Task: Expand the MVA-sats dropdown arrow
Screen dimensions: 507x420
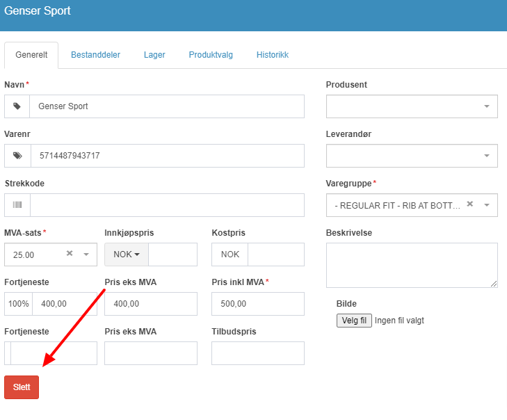Action: [x=86, y=255]
